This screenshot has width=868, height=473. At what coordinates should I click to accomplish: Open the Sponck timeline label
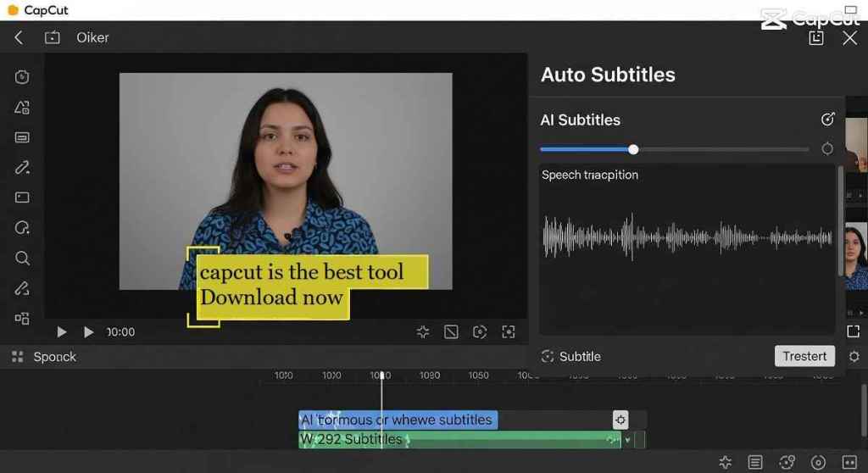(55, 357)
